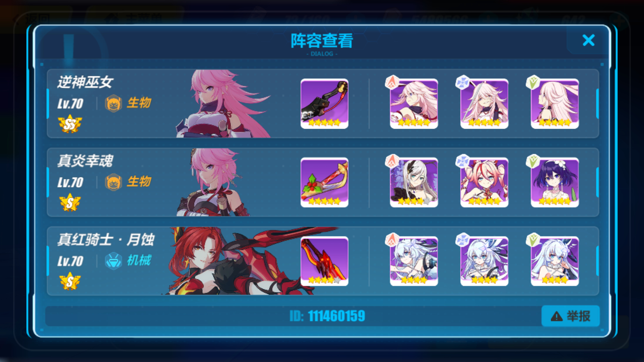Select pink-haired middle stigmata of 真炎幸魂
644x362 pixels.
click(484, 182)
